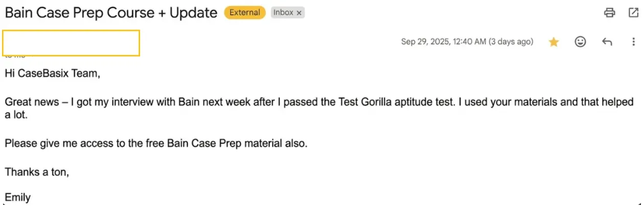Click the 'Emily' signature
Screen dimensions: 644x212
pos(18,197)
